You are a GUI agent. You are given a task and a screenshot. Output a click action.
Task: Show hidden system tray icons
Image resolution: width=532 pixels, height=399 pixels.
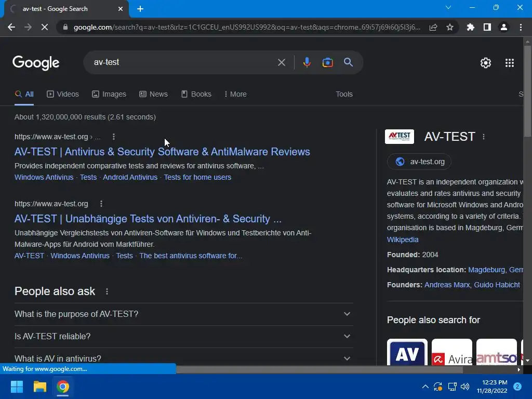(425, 387)
